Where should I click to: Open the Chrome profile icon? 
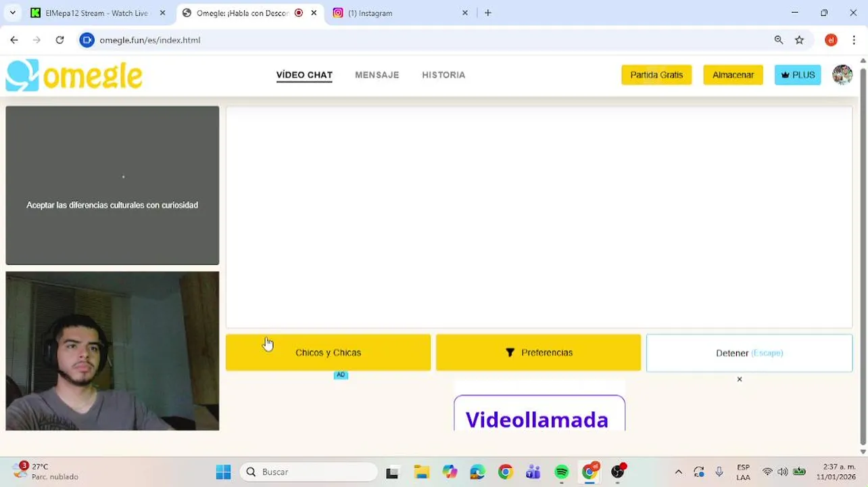pyautogui.click(x=831, y=40)
